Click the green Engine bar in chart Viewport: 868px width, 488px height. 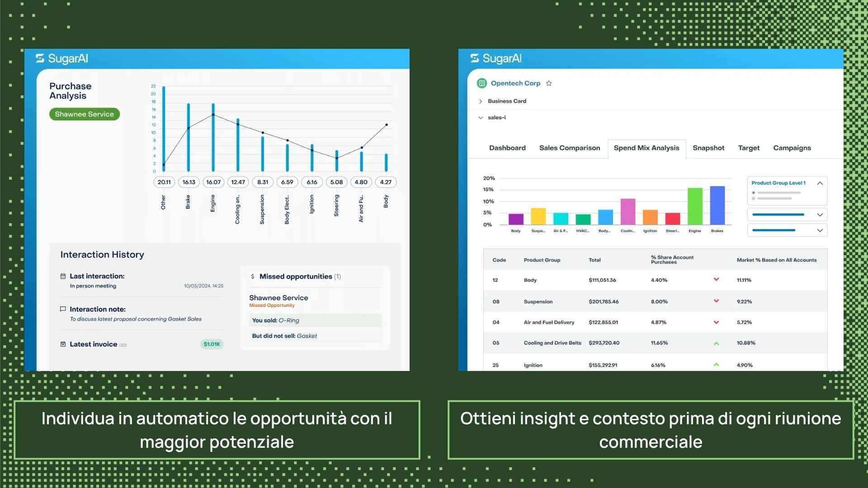[695, 206]
